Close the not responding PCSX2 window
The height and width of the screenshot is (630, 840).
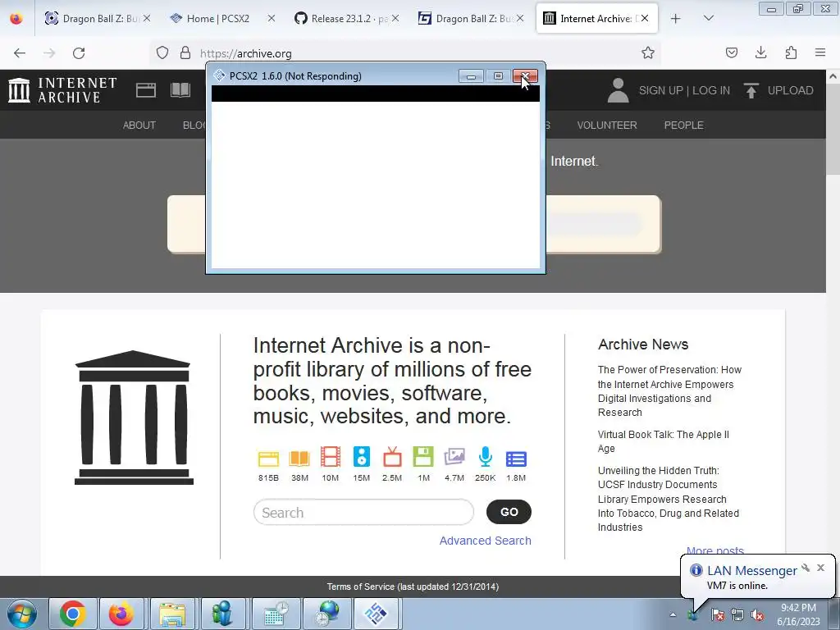(525, 76)
